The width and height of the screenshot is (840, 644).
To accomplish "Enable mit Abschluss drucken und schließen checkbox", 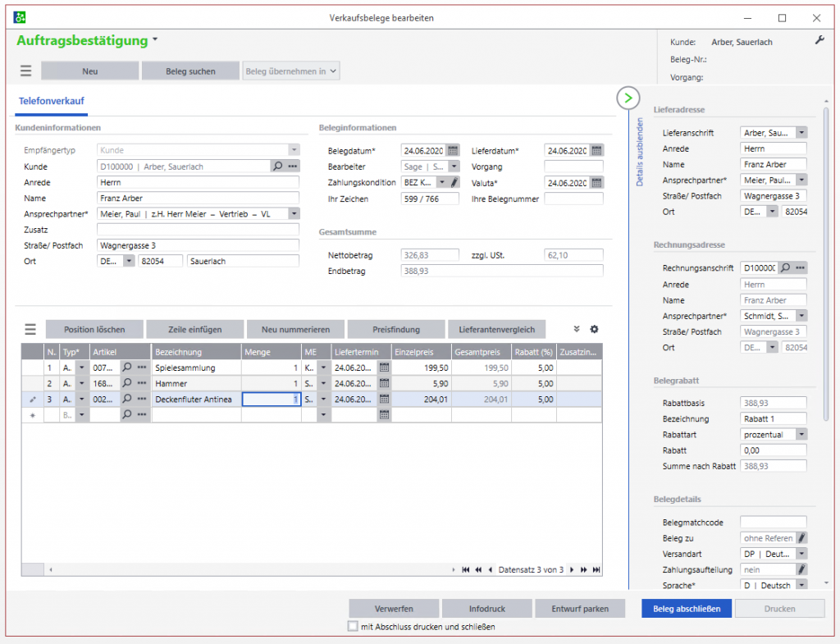I will point(353,627).
